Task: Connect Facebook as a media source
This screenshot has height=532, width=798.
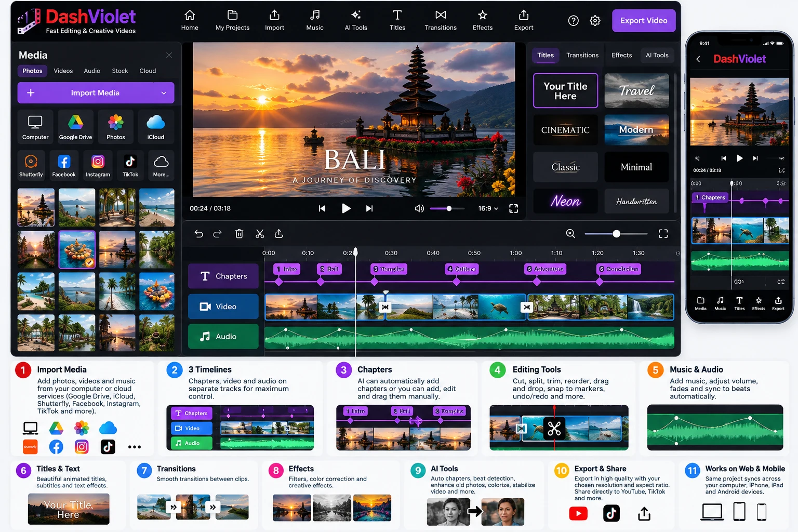Action: pos(64,165)
